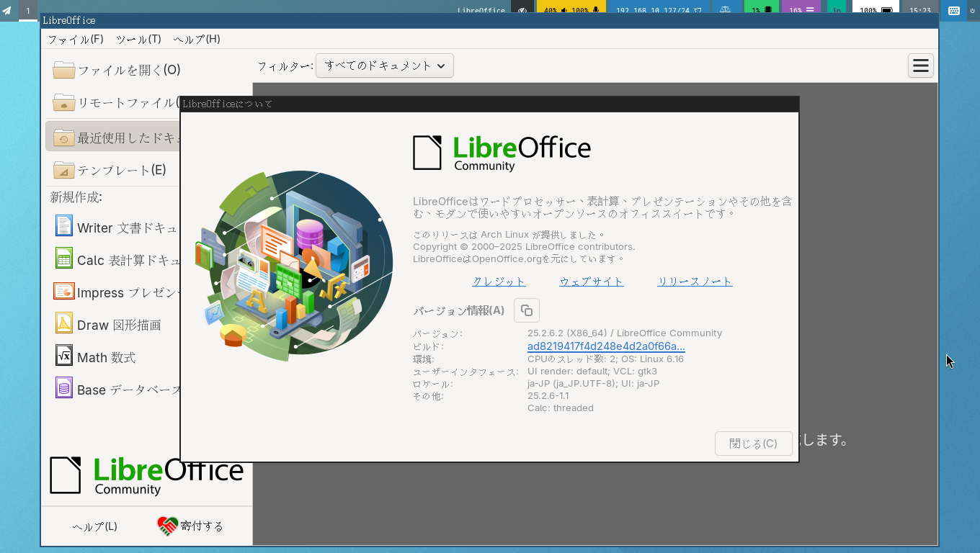
Task: Click the LibreOffice Community logo in About dialog
Action: click(502, 153)
